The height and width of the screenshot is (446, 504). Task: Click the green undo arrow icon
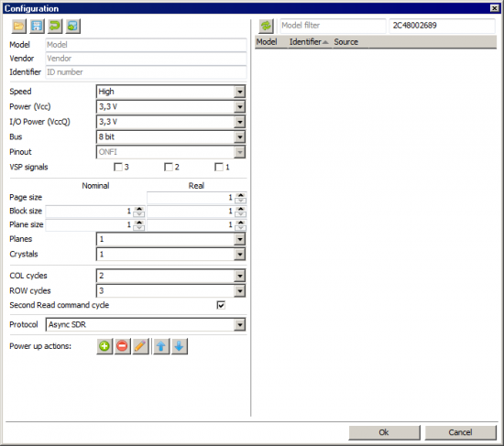click(x=55, y=26)
